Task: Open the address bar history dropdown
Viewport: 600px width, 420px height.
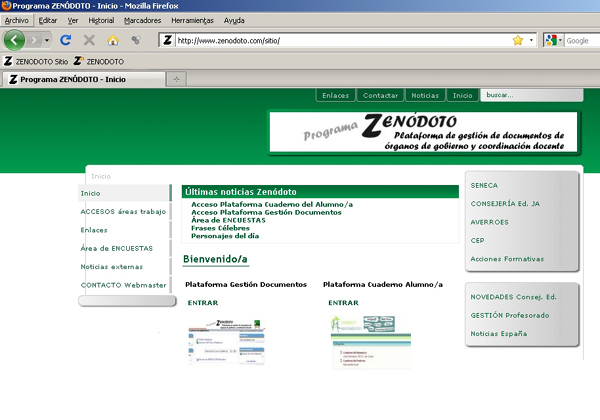Action: (x=531, y=40)
